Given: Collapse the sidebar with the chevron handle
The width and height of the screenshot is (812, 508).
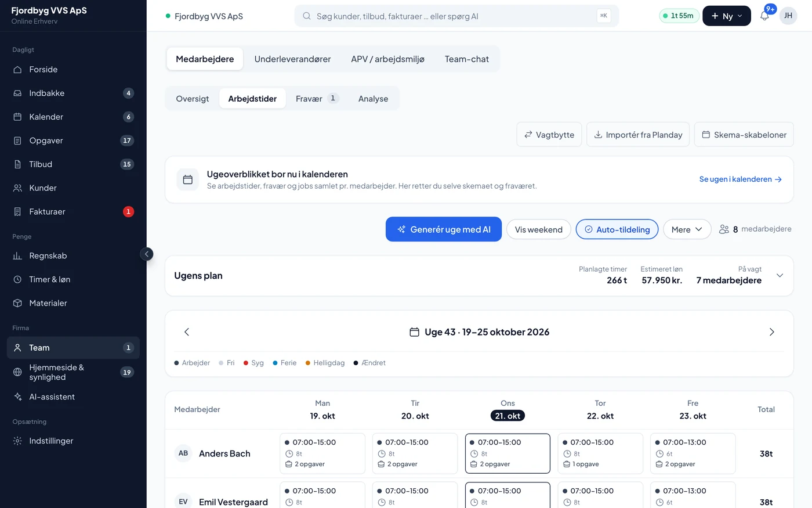Looking at the screenshot, I should 147,254.
